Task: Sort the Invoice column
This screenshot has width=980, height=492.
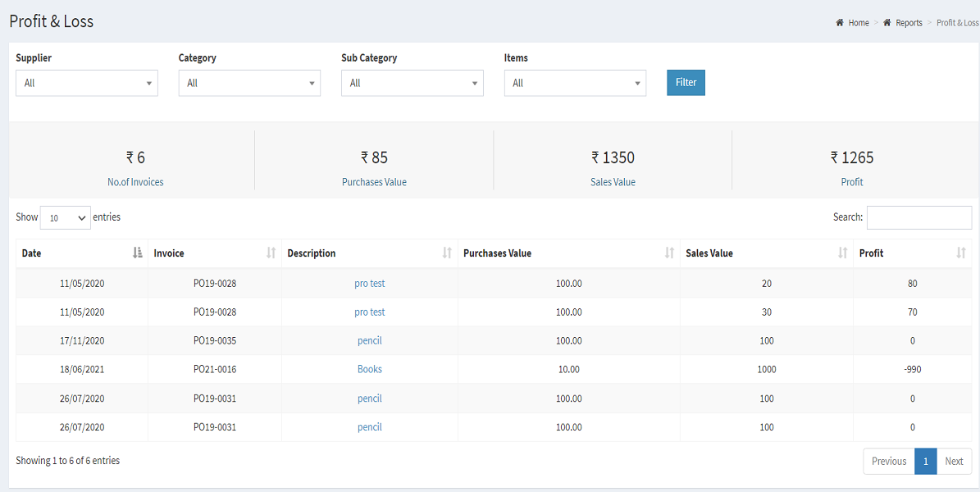Action: point(271,253)
